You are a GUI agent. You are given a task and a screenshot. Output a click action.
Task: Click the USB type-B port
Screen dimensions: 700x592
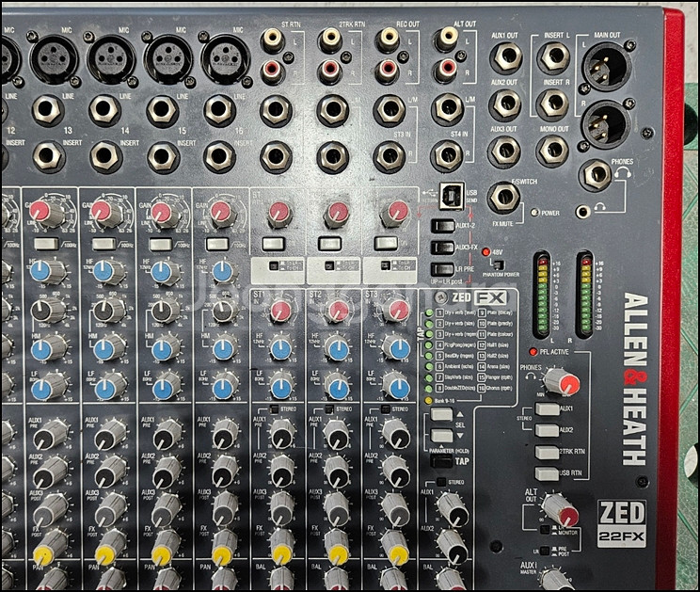[452, 196]
